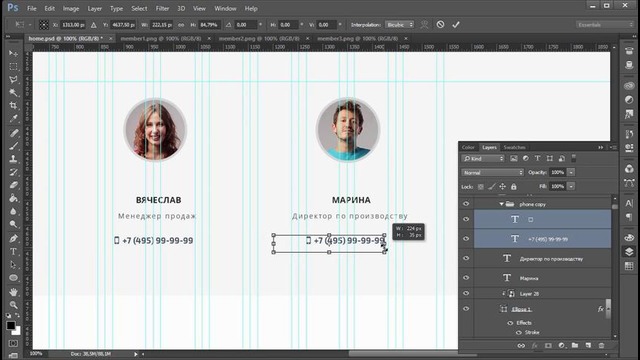The width and height of the screenshot is (640, 360).
Task: Select the Eraser tool
Action: 13,185
